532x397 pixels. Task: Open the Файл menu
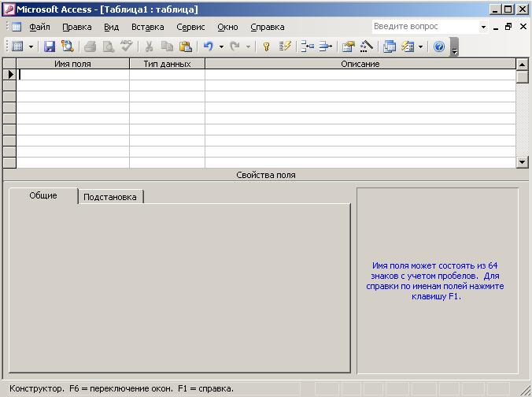[x=39, y=27]
